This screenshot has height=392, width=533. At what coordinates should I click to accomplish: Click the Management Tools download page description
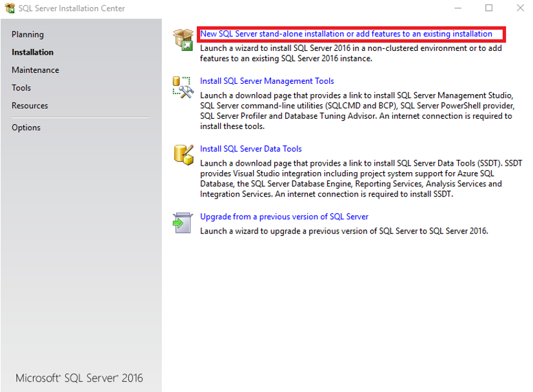357,111
